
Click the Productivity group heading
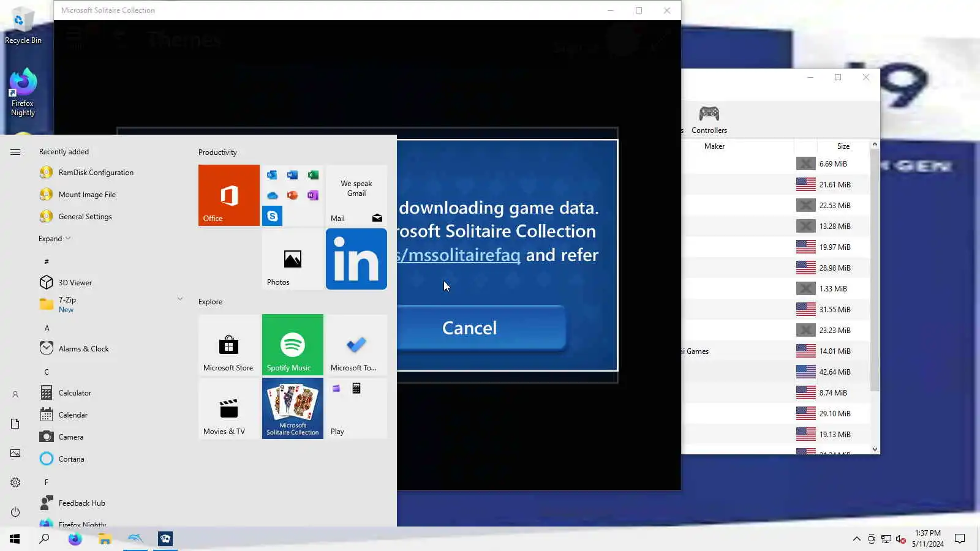217,152
